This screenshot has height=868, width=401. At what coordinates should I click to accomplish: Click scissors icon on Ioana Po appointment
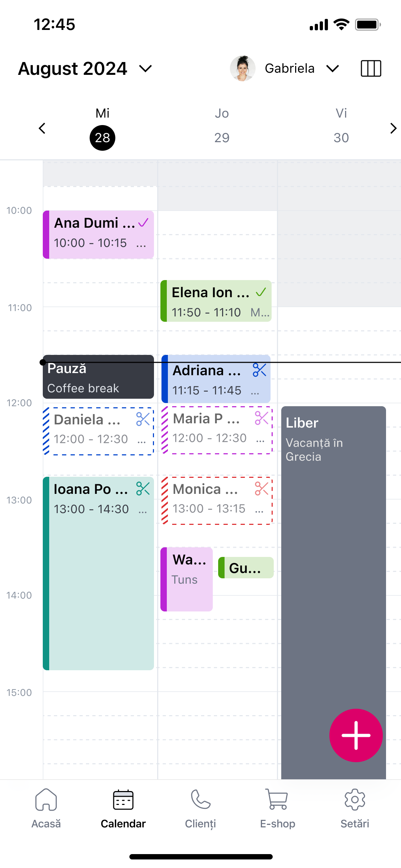[x=143, y=489]
